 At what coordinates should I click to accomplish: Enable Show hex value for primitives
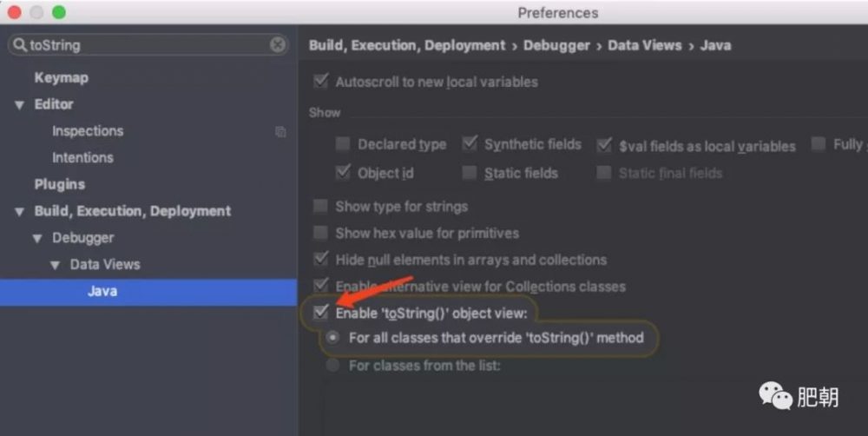click(x=321, y=233)
